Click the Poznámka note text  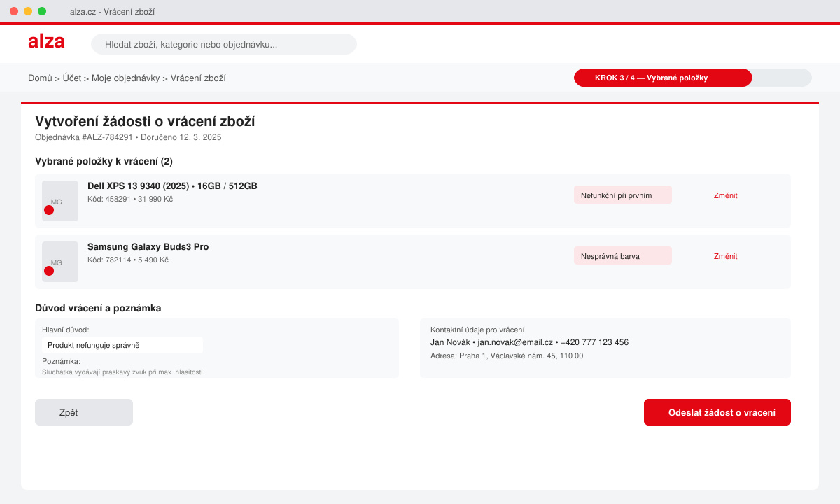pos(123,372)
